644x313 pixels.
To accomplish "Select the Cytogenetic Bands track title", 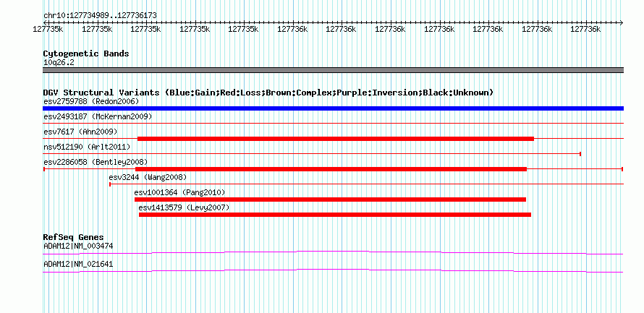I will (x=86, y=53).
